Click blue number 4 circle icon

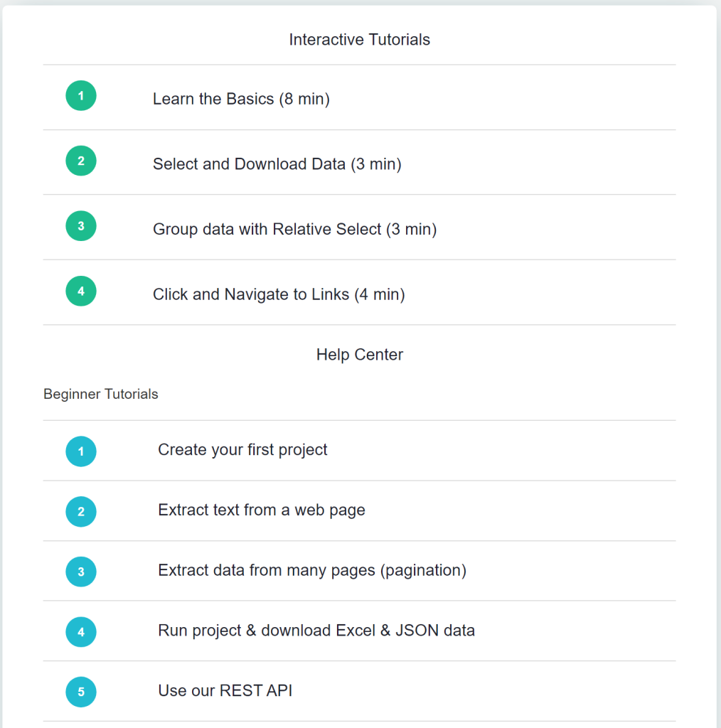tap(81, 632)
